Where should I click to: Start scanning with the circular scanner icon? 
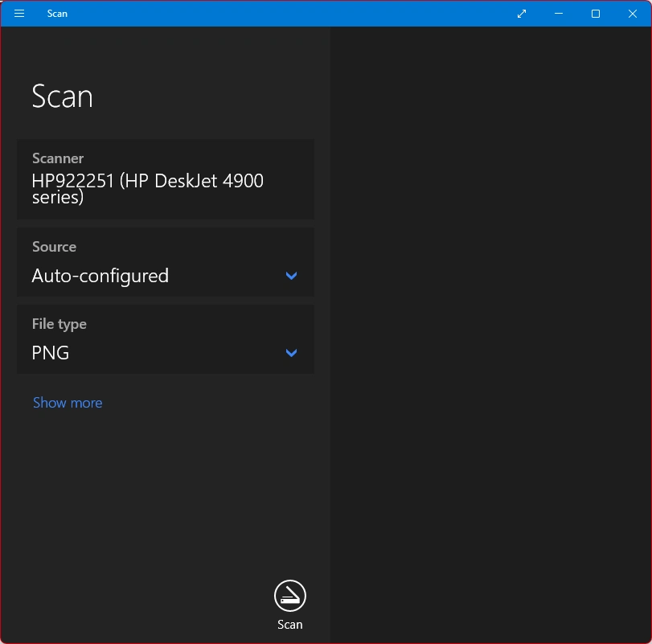coord(290,595)
